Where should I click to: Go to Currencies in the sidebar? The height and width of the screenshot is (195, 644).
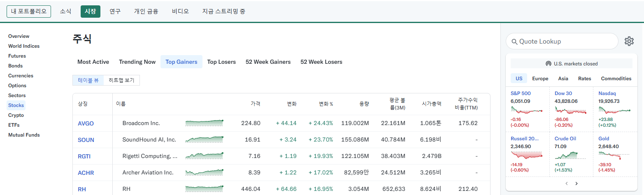[x=21, y=76]
